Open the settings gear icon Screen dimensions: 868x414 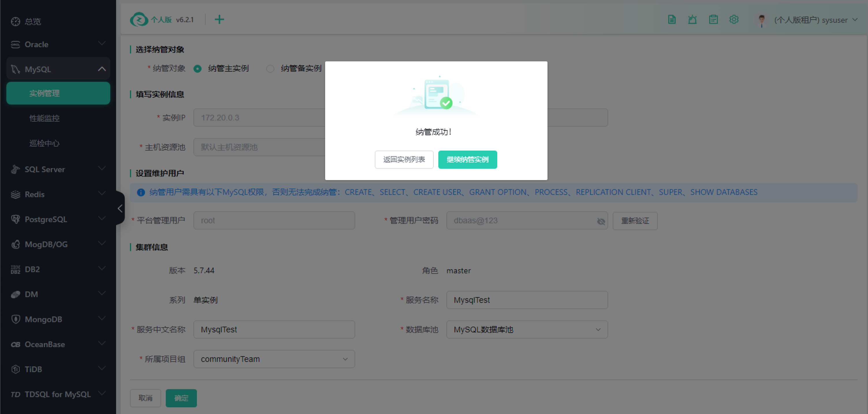point(733,20)
